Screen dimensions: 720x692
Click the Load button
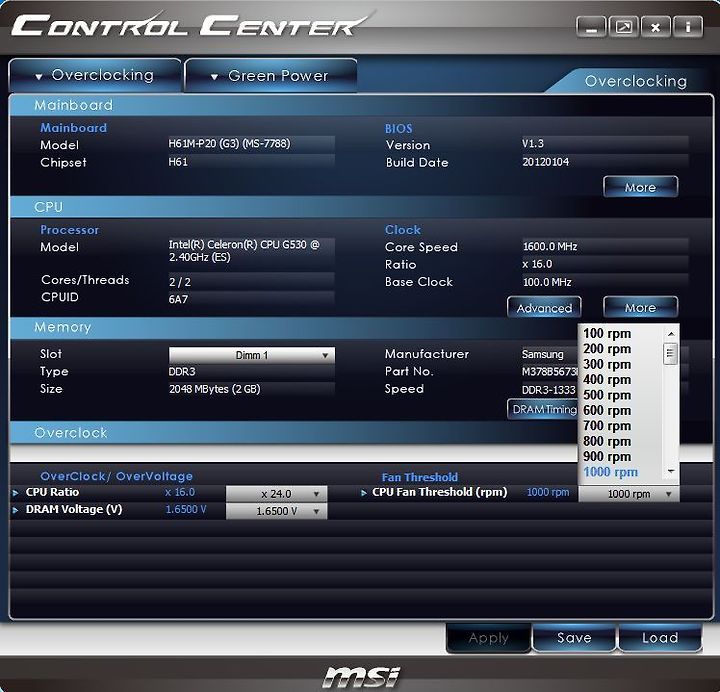pyautogui.click(x=660, y=637)
